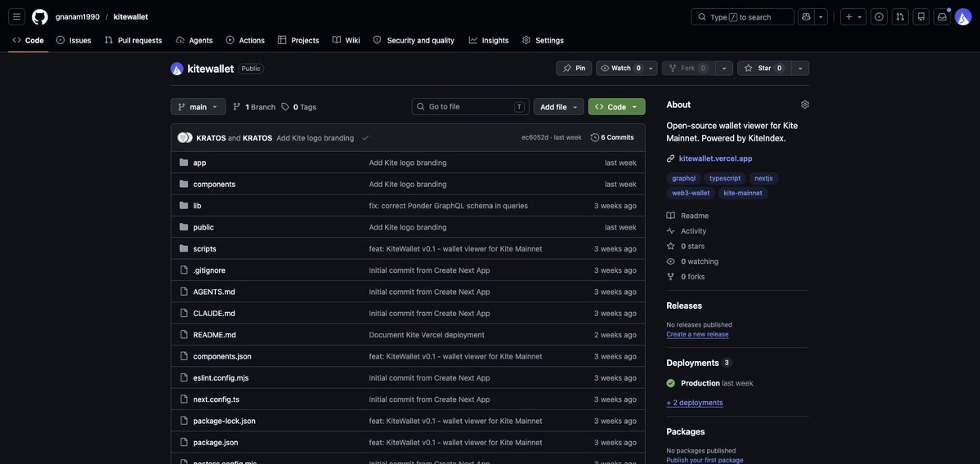
Task: Open the + 2 deployments link
Action: pyautogui.click(x=695, y=403)
